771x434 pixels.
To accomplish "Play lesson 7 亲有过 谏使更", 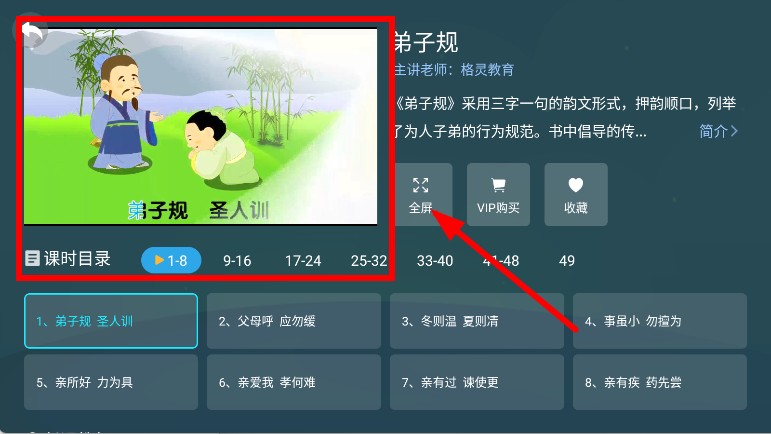I will pyautogui.click(x=476, y=382).
